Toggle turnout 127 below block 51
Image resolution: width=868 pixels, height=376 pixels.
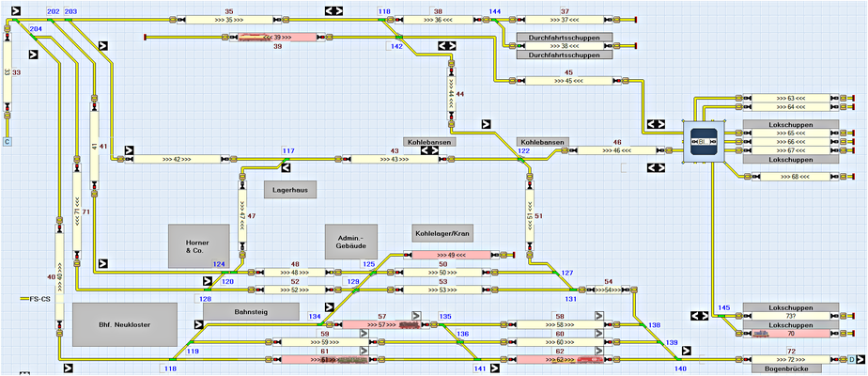tap(555, 272)
